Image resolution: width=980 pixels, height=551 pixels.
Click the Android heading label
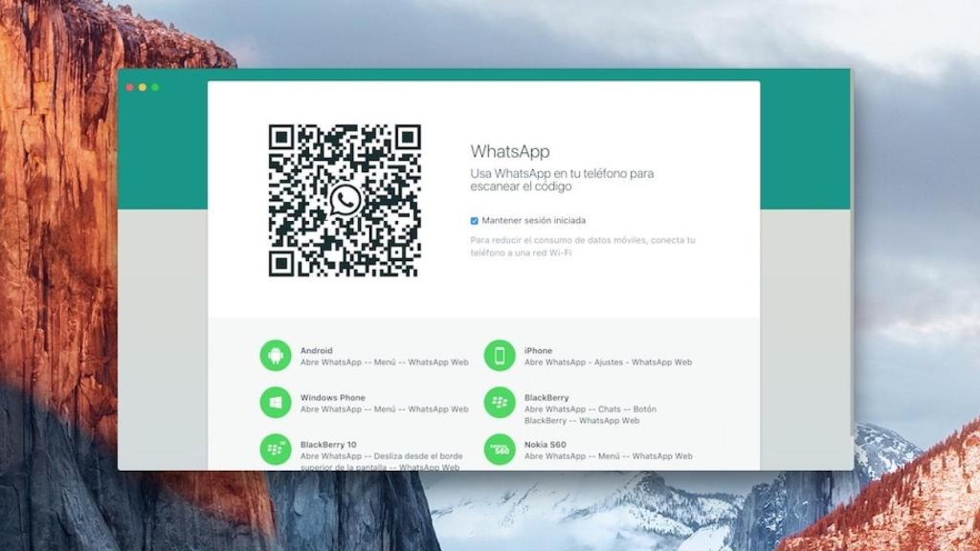316,350
